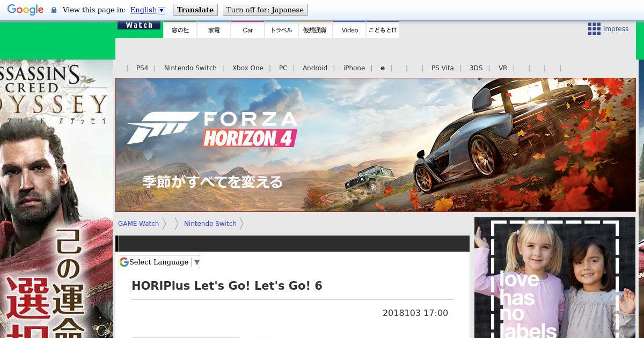Screen dimensions: 644x338
Task: Open the Impress link
Action: click(x=616, y=29)
